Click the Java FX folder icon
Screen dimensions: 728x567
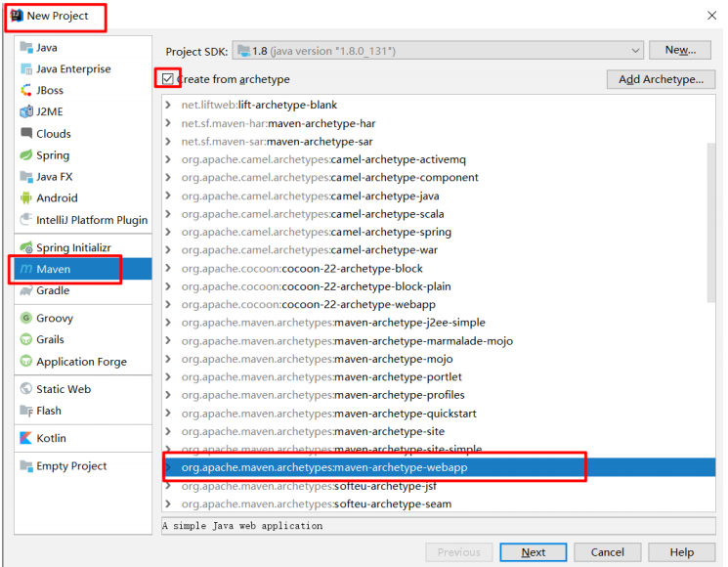[26, 177]
